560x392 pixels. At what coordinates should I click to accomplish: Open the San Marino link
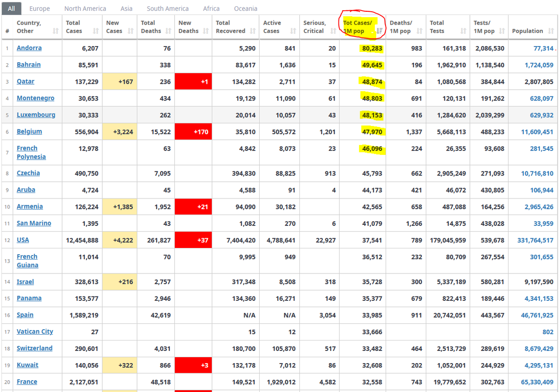coord(34,223)
